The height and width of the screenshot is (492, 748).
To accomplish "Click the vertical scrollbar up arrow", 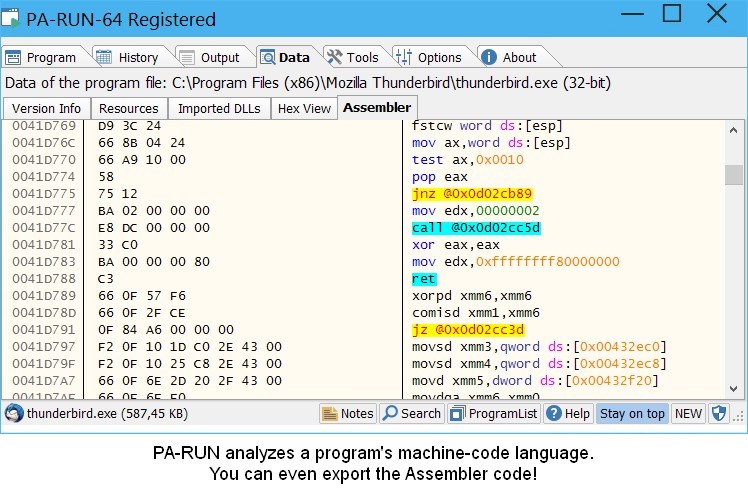I will (734, 130).
